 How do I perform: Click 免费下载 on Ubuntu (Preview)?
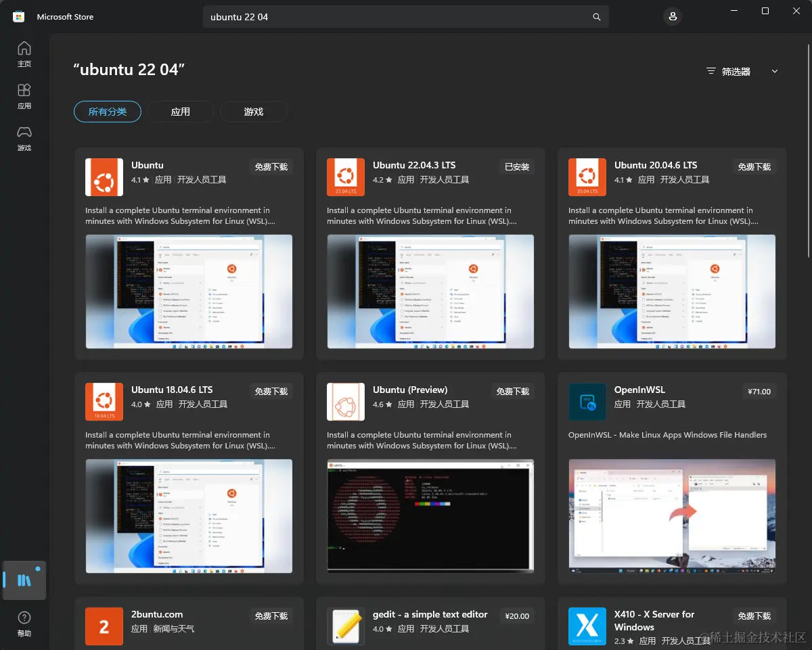[x=513, y=391]
